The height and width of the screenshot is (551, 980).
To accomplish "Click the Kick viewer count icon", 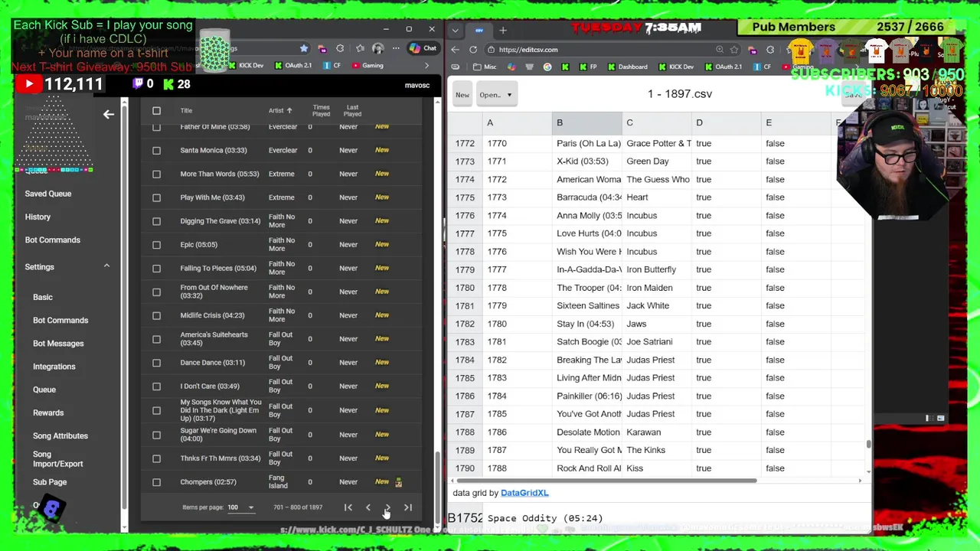I will [x=169, y=84].
